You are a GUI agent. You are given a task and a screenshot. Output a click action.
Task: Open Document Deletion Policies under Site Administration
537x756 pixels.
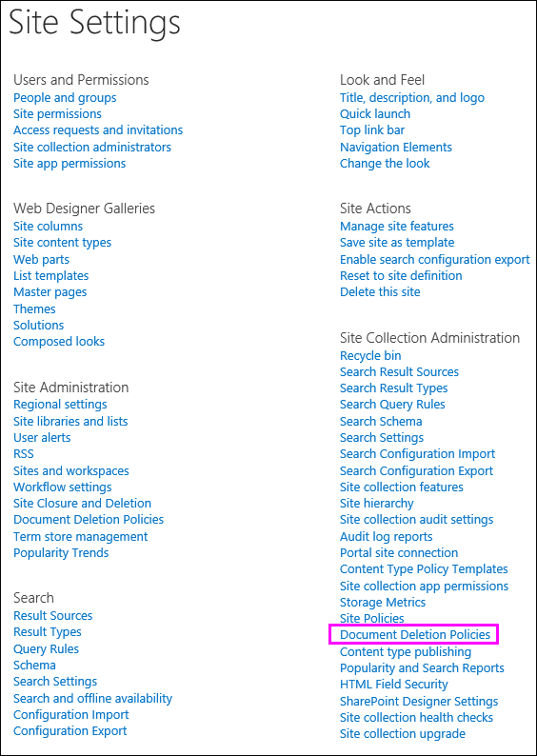pos(89,520)
